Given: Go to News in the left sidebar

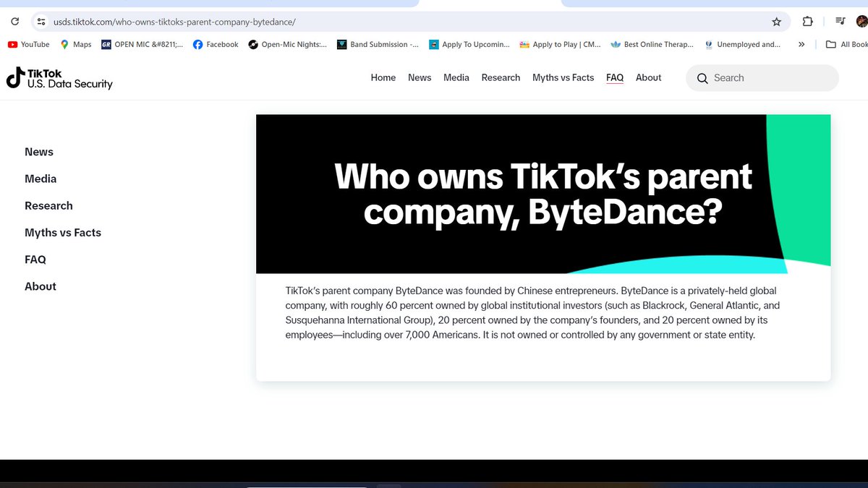Looking at the screenshot, I should tap(39, 152).
